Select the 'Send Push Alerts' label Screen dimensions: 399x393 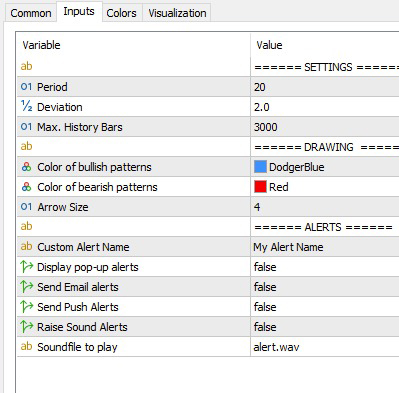[x=78, y=307]
